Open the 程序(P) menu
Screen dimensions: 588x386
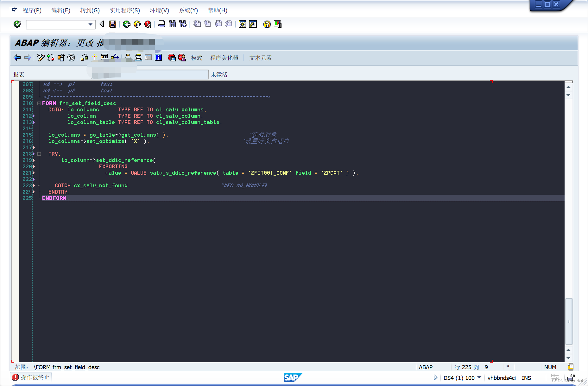click(32, 10)
